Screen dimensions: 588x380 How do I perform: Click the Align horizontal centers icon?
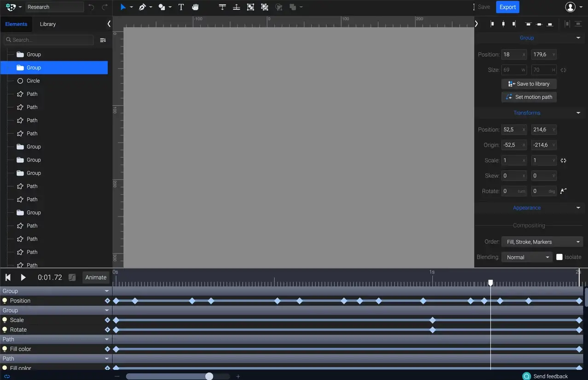[x=503, y=24]
